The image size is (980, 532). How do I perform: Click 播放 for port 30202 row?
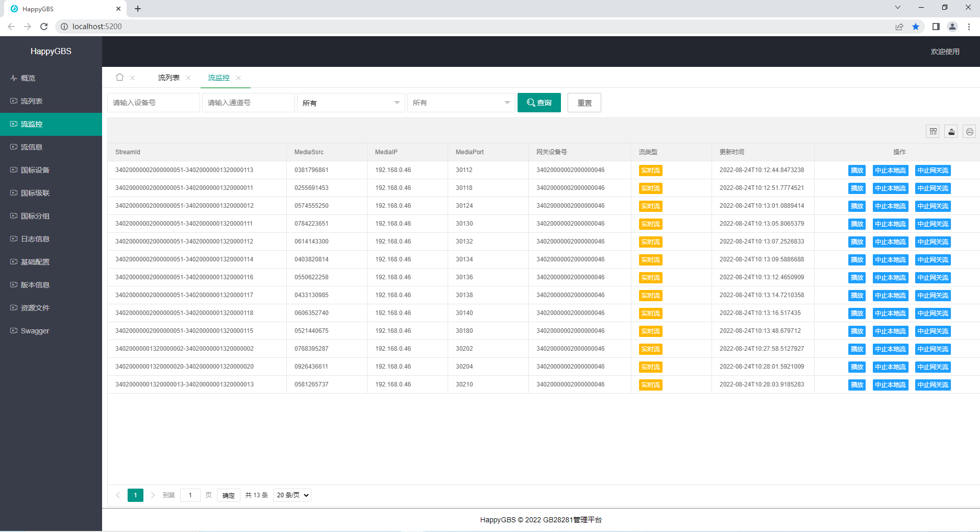(x=857, y=349)
